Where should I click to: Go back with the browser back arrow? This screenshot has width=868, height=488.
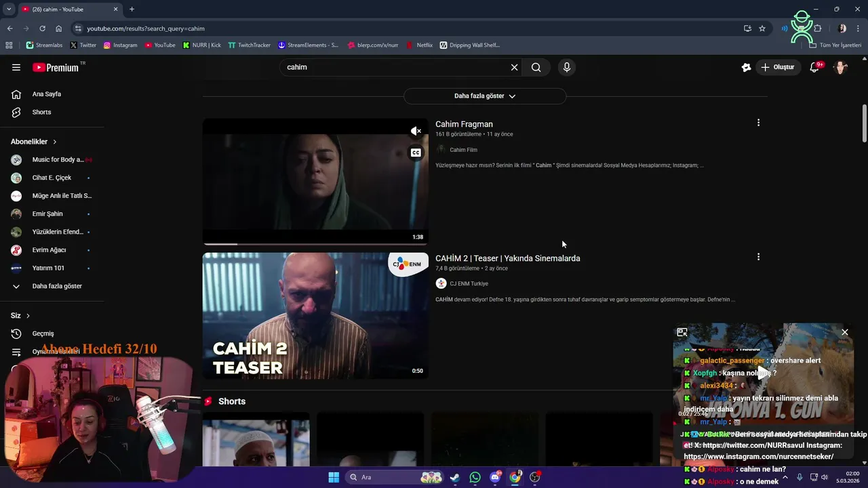(x=9, y=28)
